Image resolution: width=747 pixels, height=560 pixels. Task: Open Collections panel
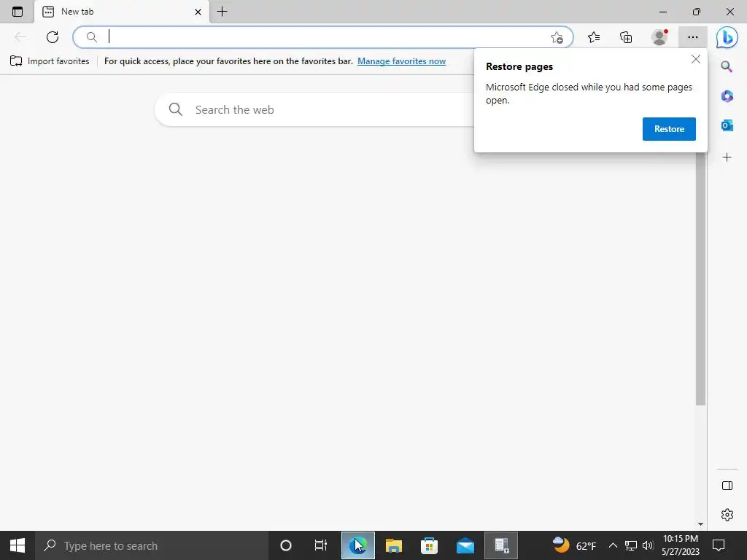click(626, 37)
